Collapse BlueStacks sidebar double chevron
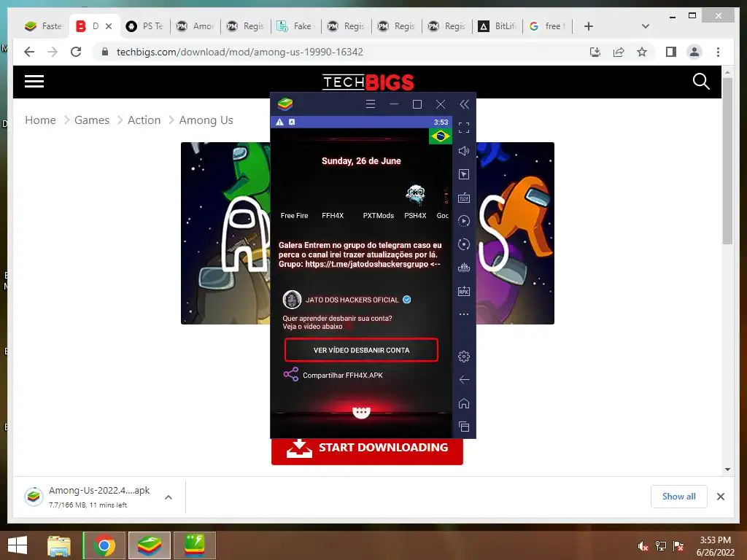The height and width of the screenshot is (560, 747). click(465, 104)
